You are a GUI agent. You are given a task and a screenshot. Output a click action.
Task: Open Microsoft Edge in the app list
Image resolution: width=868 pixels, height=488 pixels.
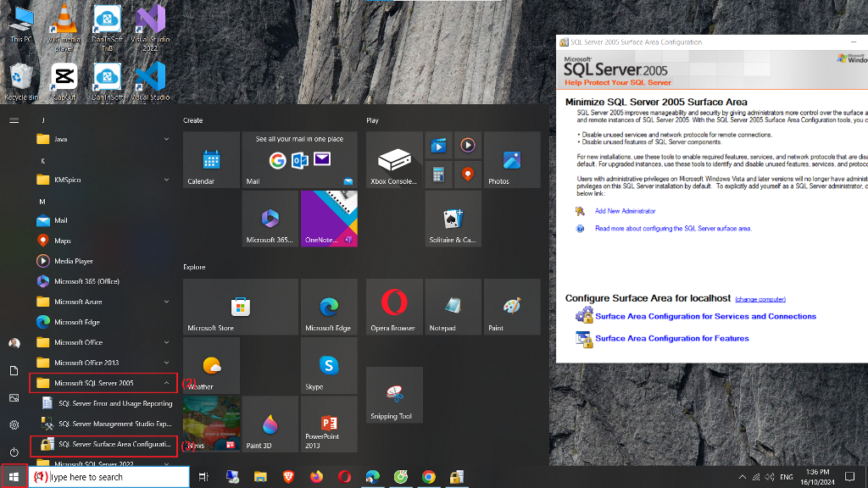tap(103, 322)
